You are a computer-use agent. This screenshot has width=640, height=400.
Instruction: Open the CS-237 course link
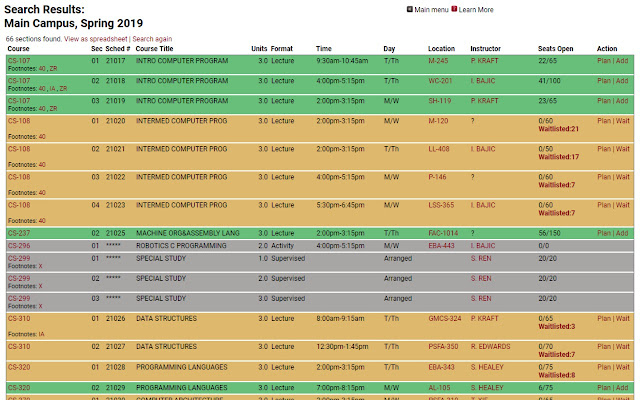(x=19, y=233)
